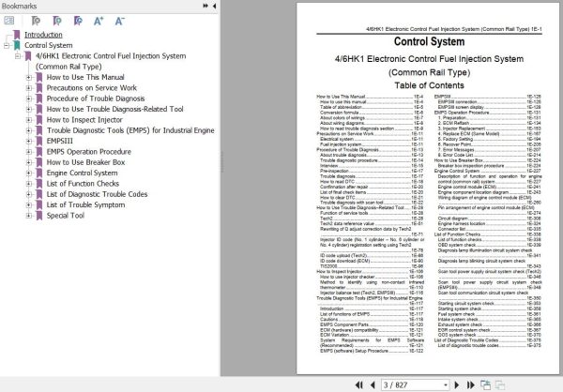Image resolution: width=563 pixels, height=392 pixels.
Task: Open the Introduction bookmark
Action: coord(43,35)
